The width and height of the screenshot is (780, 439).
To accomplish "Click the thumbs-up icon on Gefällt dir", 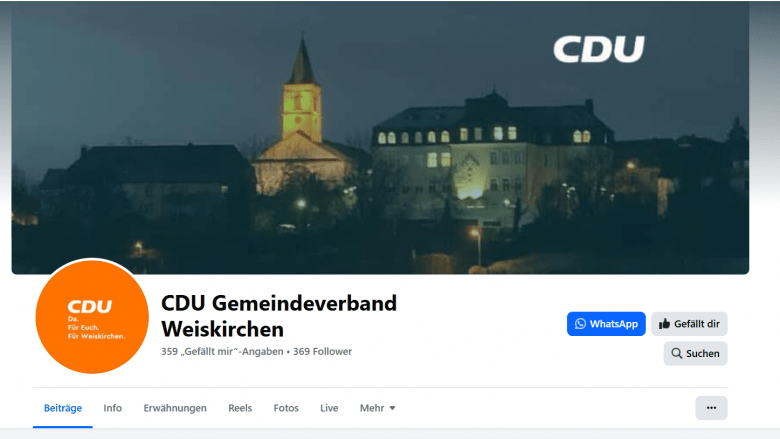I will pos(664,324).
